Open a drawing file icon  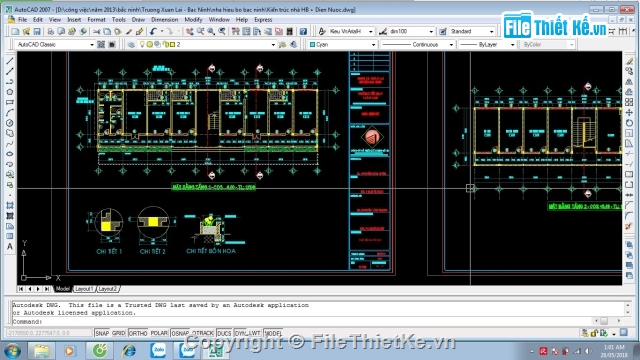tap(26, 31)
